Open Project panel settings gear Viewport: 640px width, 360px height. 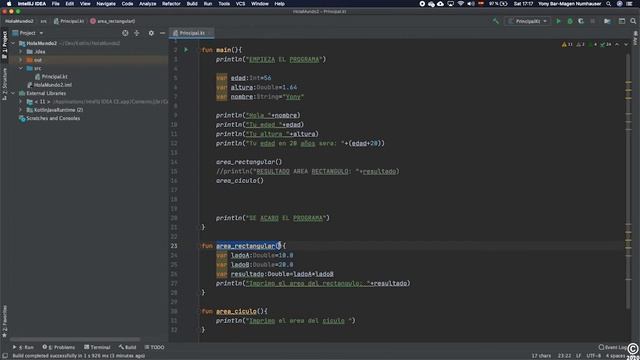pos(151,33)
